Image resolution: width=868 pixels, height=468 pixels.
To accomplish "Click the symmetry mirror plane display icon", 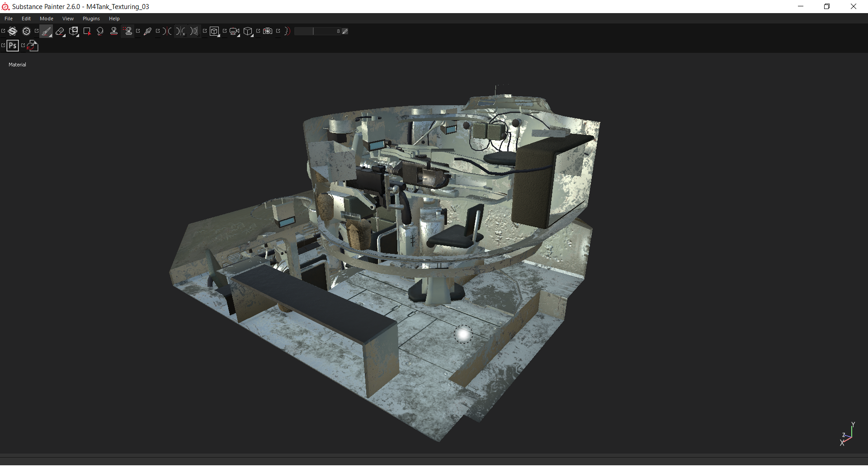I will [x=194, y=31].
